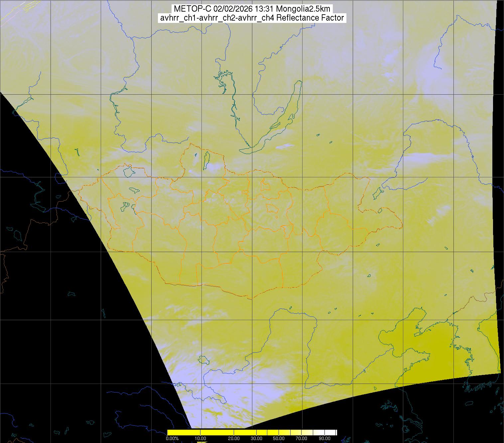Screen dimensions: 504x443
Task: Click the avhrr Reflectance Factor subtitle text
Action: pyautogui.click(x=252, y=18)
